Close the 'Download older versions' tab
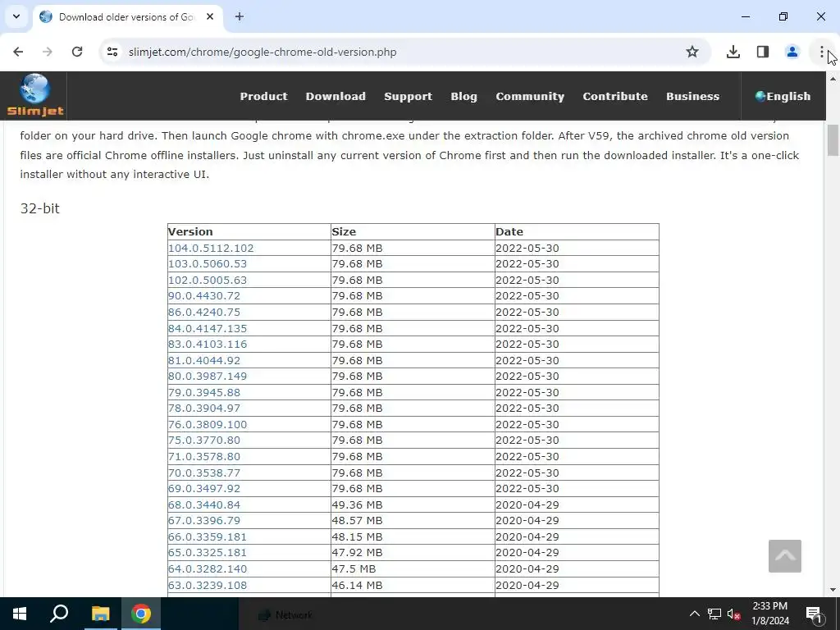 click(210, 16)
